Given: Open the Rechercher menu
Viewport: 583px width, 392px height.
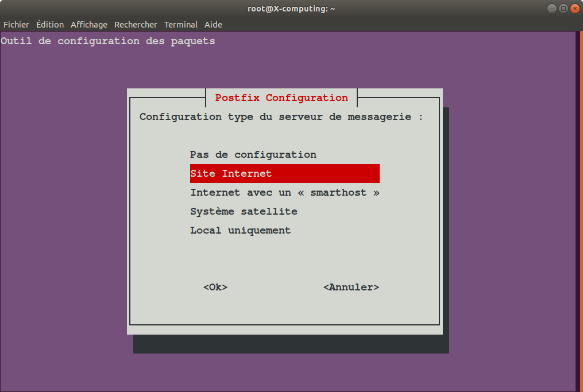Looking at the screenshot, I should [x=136, y=25].
